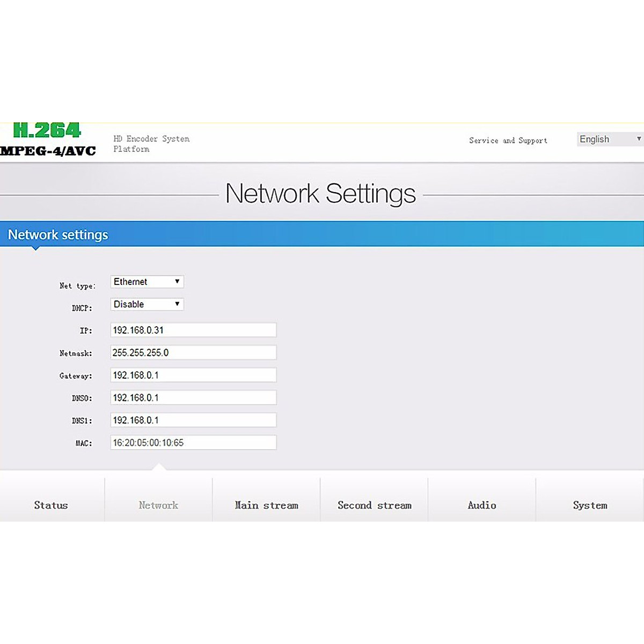
Task: Go to the Second stream tab
Action: (x=374, y=505)
